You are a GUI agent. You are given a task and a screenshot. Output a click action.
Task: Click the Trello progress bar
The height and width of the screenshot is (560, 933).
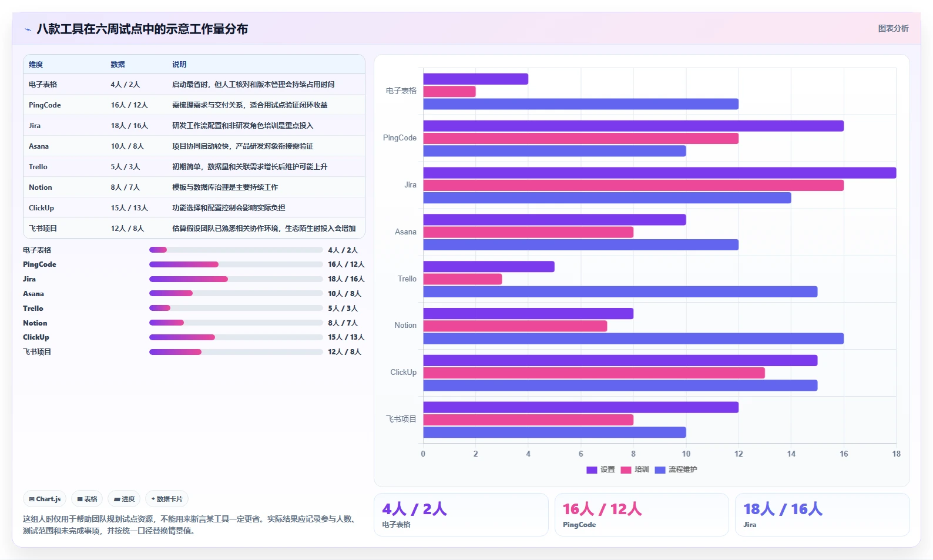coord(236,308)
